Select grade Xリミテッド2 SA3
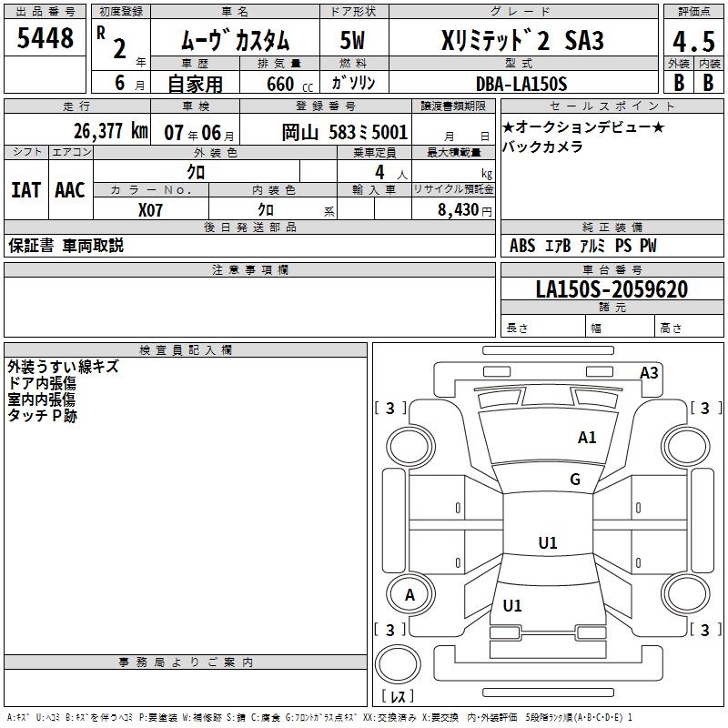 521,41
